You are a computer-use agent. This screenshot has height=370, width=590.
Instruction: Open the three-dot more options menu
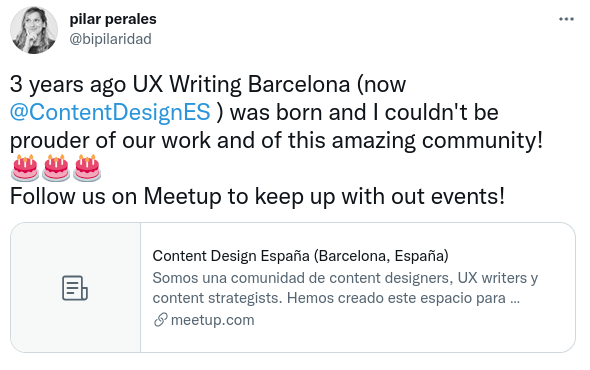(566, 19)
